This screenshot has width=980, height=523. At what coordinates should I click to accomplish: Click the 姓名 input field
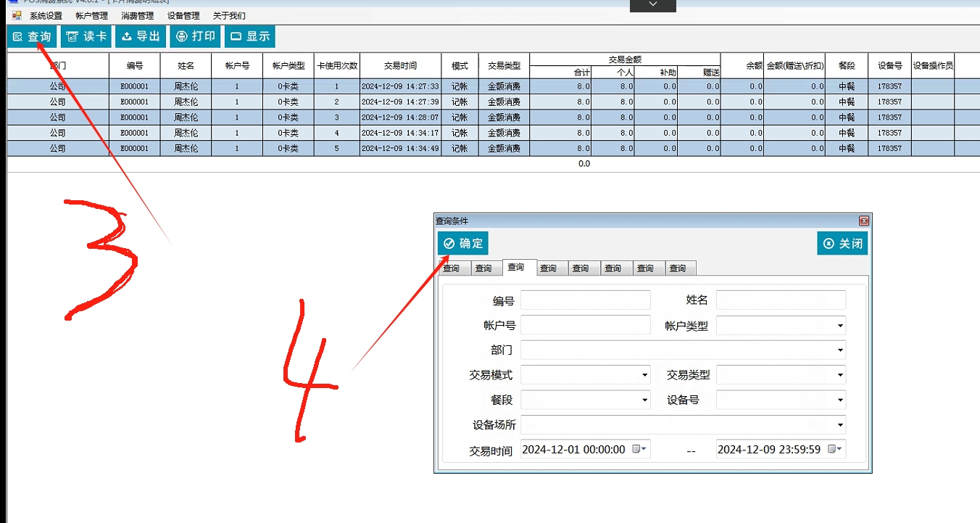pos(781,300)
